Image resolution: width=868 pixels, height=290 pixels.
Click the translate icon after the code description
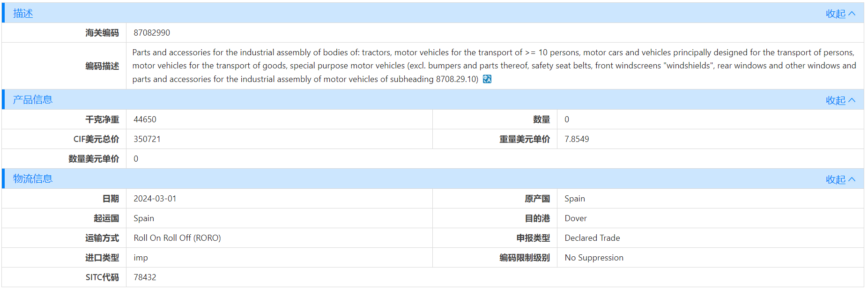[487, 79]
